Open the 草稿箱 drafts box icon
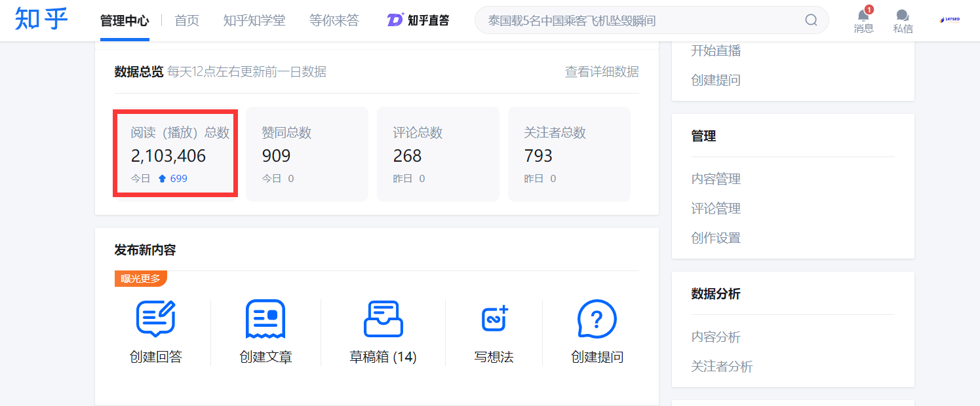 pos(383,318)
